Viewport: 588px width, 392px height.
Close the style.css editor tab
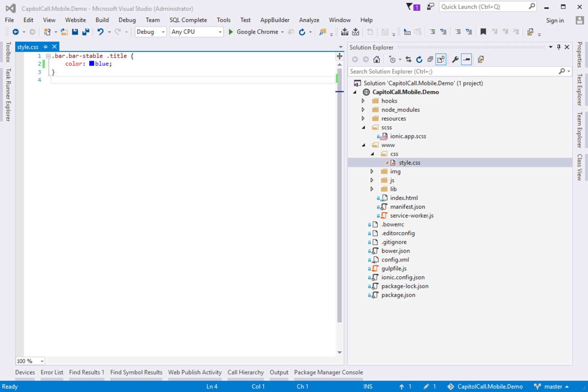55,47
